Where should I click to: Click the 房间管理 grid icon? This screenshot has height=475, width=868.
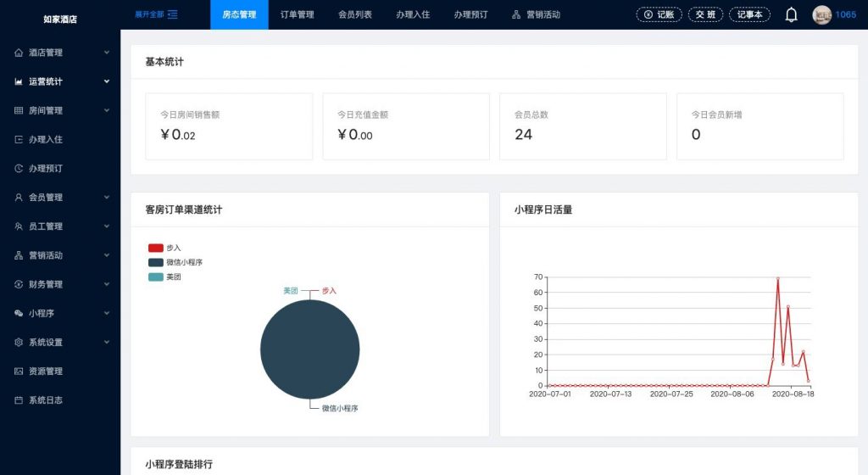click(x=19, y=111)
